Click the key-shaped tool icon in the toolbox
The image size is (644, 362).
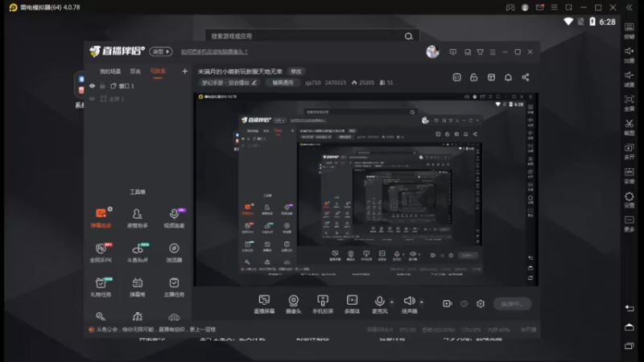pyautogui.click(x=101, y=316)
